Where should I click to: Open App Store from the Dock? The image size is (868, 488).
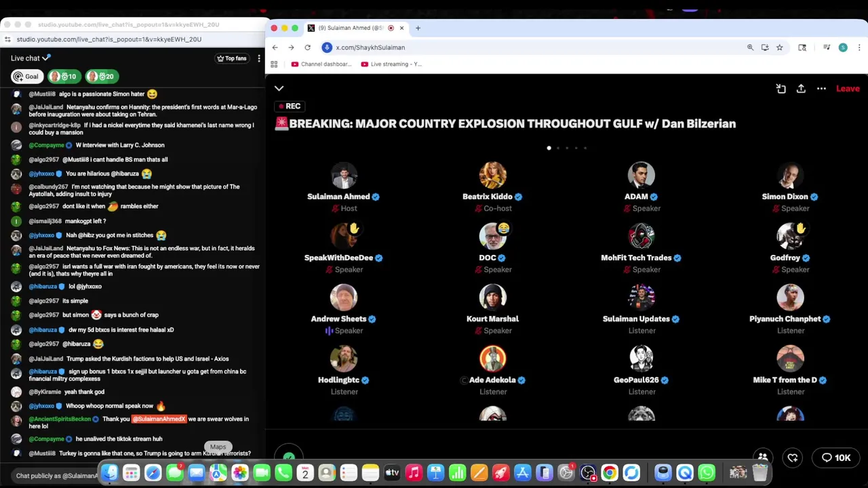click(x=522, y=472)
